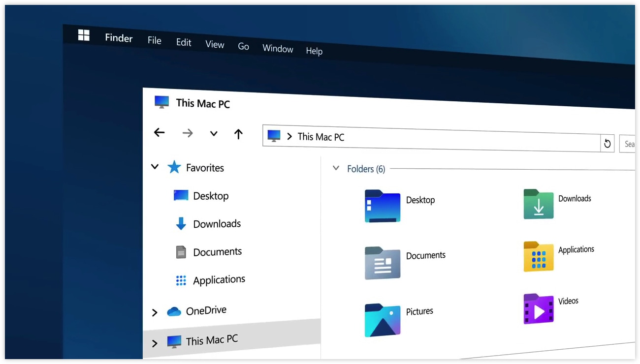
Task: Open the View menu
Action: (215, 44)
